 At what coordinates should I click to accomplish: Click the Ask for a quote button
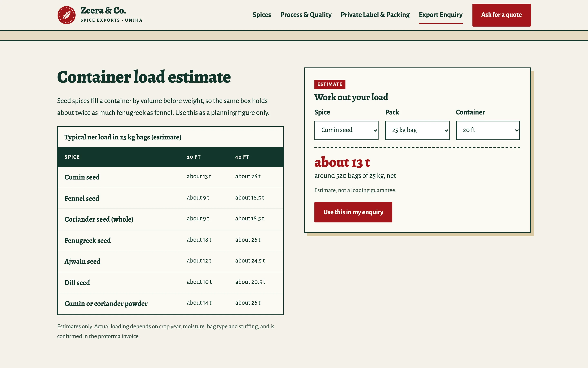(x=501, y=15)
